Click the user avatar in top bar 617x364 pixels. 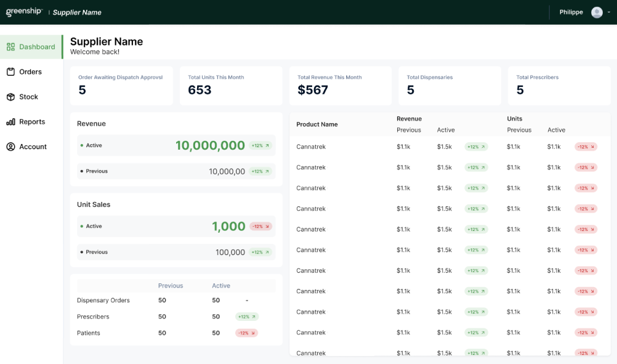596,12
